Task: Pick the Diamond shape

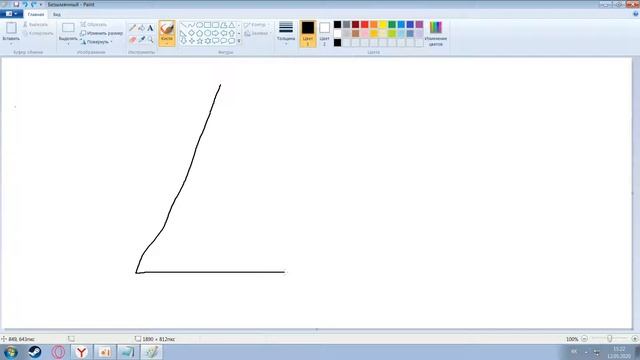Action: [x=191, y=33]
